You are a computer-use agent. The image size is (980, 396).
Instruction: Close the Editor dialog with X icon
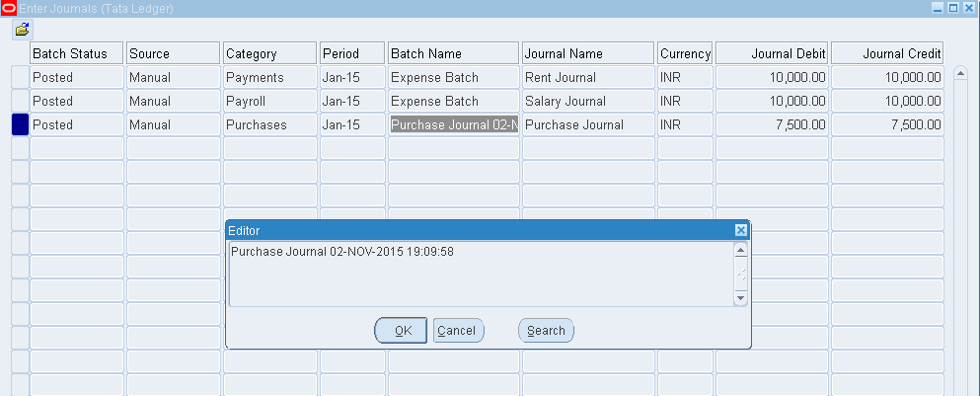pyautogui.click(x=740, y=230)
